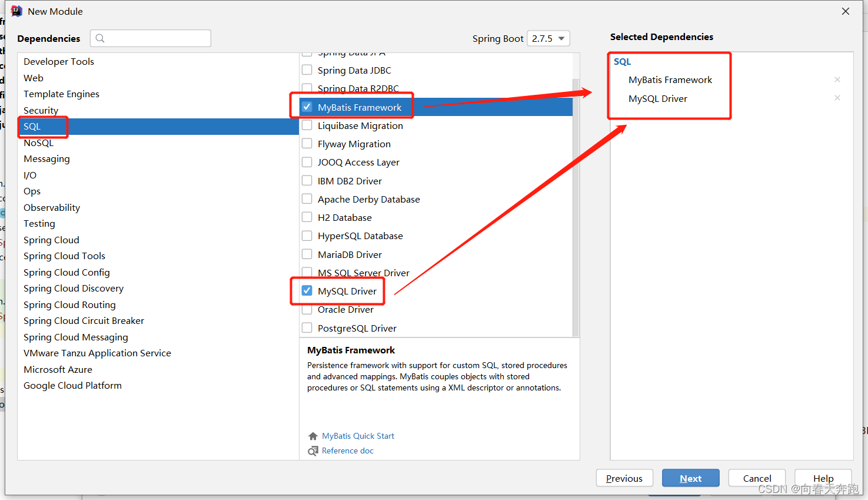Viewport: 868px width, 500px height.
Task: Select the Spring Cloud Routing category
Action: pyautogui.click(x=158, y=304)
